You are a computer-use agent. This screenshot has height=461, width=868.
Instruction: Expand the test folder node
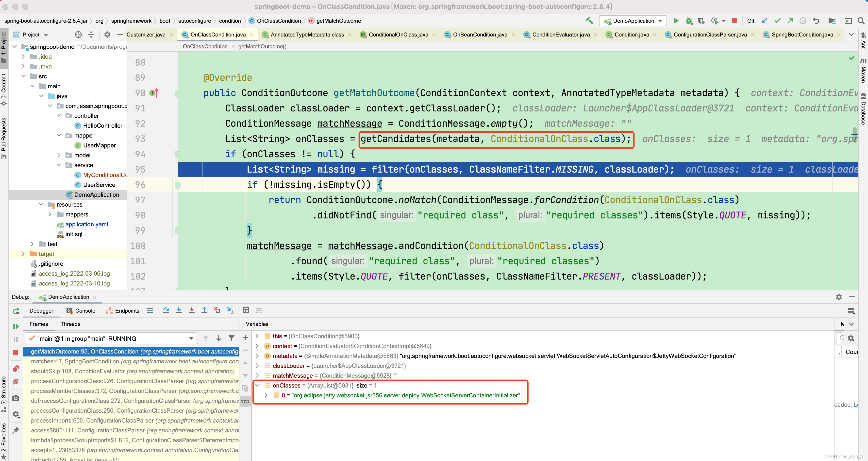coord(32,244)
